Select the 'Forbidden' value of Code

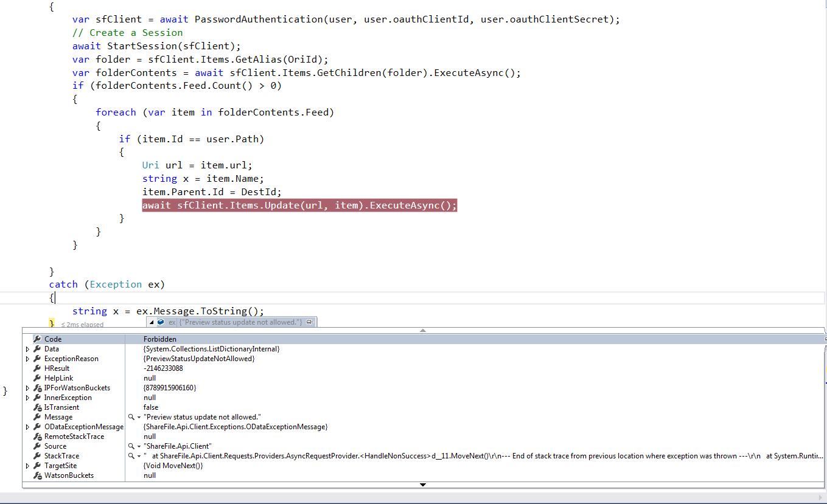160,339
